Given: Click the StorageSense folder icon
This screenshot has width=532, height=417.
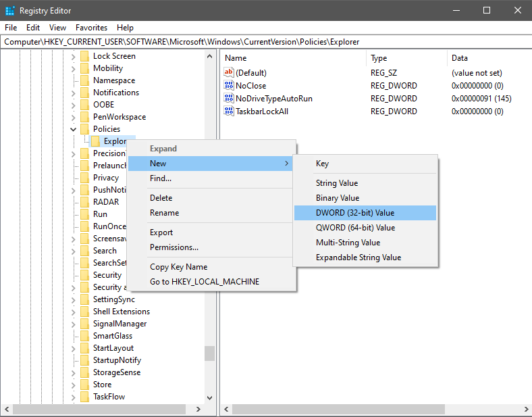Looking at the screenshot, I should click(x=84, y=372).
